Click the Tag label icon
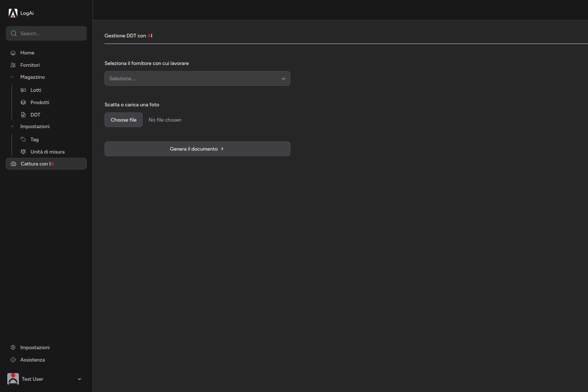 [x=23, y=139]
